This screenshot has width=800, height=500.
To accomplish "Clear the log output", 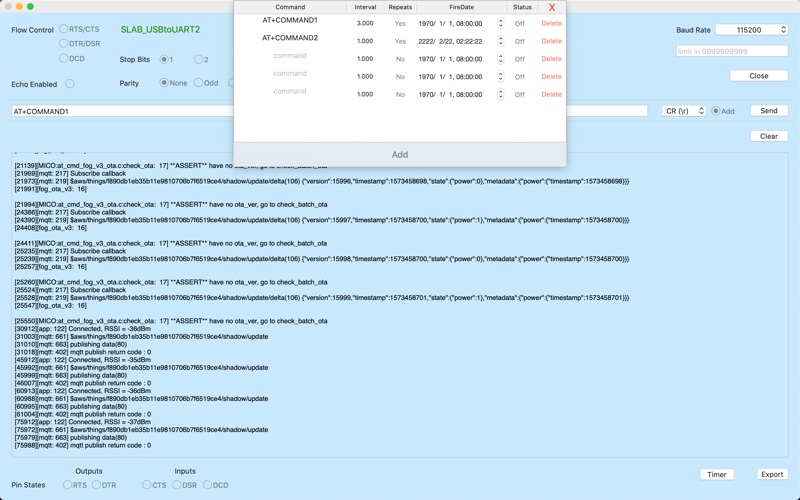I will pyautogui.click(x=769, y=136).
